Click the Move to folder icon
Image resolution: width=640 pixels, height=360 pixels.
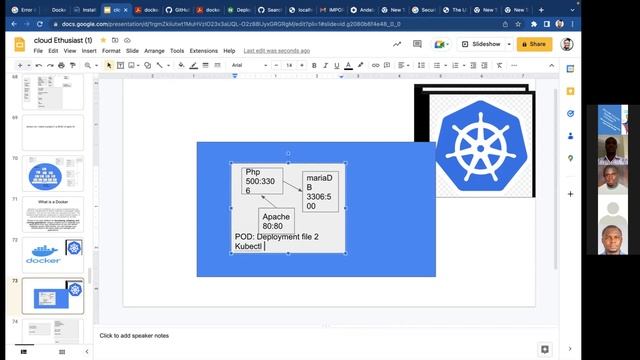pos(115,40)
